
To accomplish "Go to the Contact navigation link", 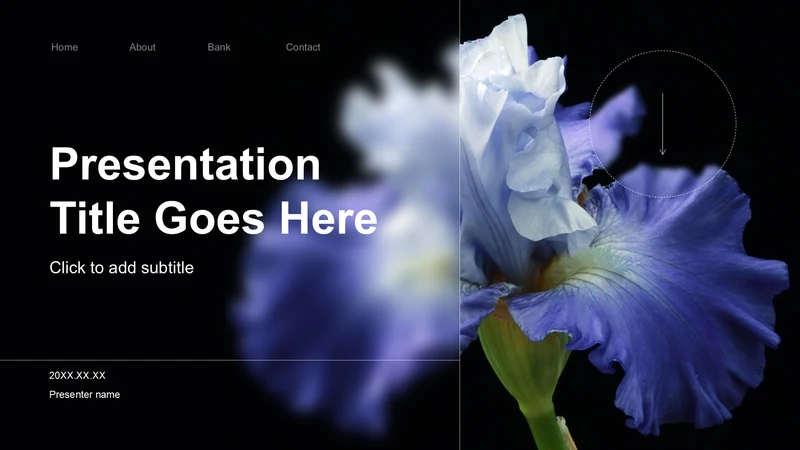I will 303,47.
